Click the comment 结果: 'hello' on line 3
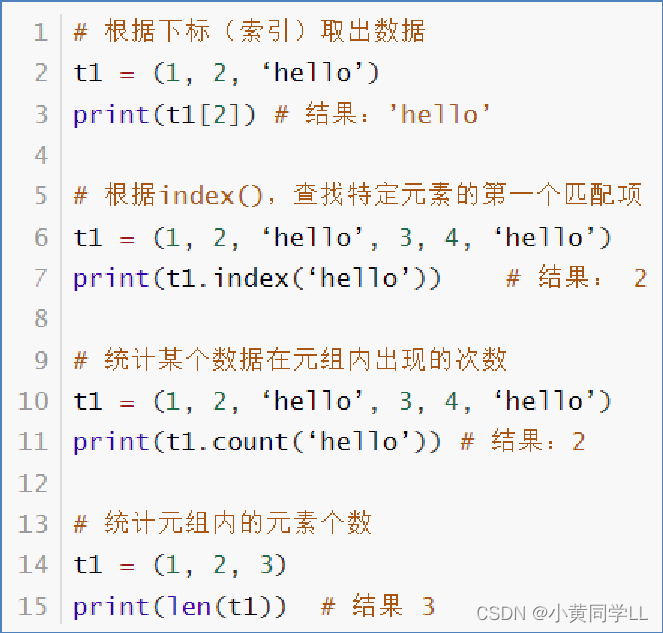663x633 pixels. point(382,115)
